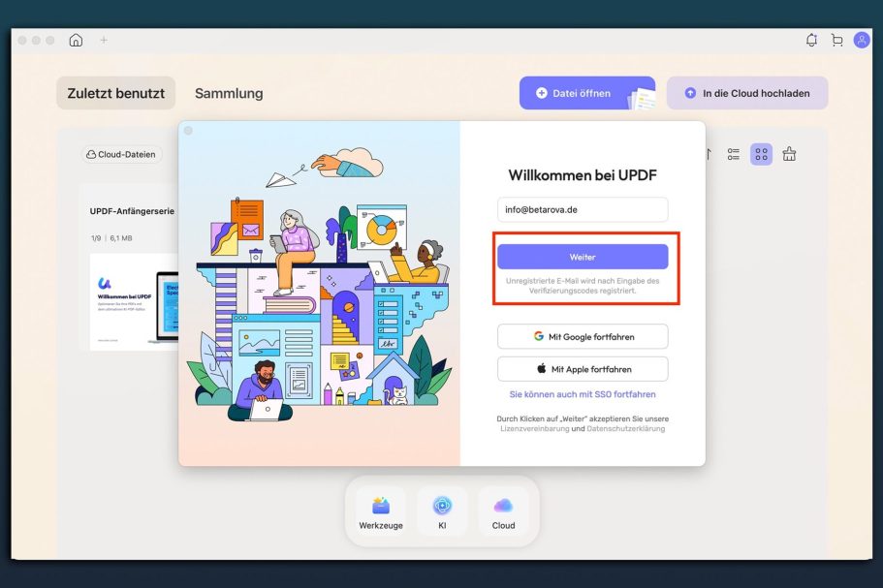Click the home icon in title bar
This screenshot has width=883, height=588.
76,40
